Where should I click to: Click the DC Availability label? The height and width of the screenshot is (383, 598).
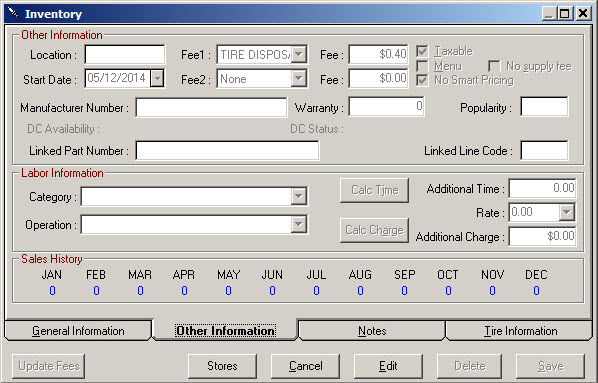[63, 129]
